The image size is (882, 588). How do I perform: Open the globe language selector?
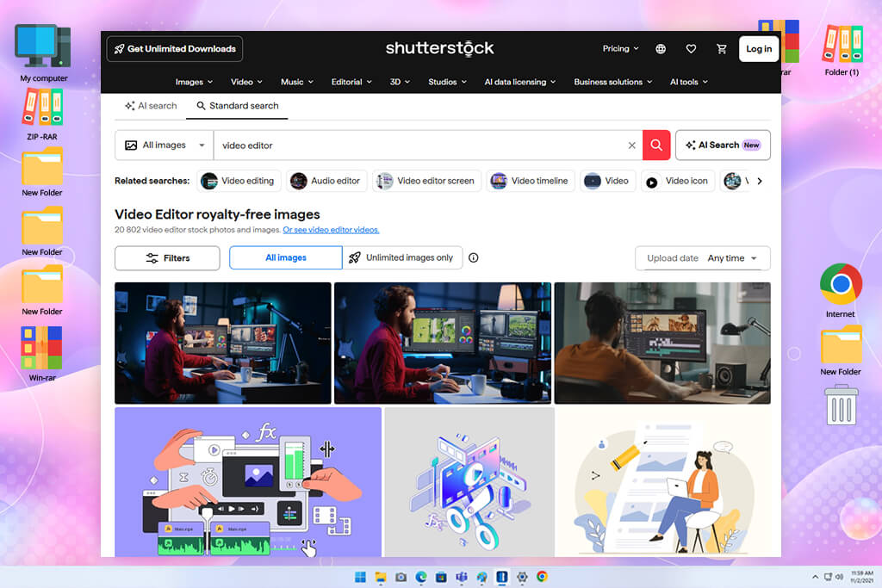coord(661,49)
